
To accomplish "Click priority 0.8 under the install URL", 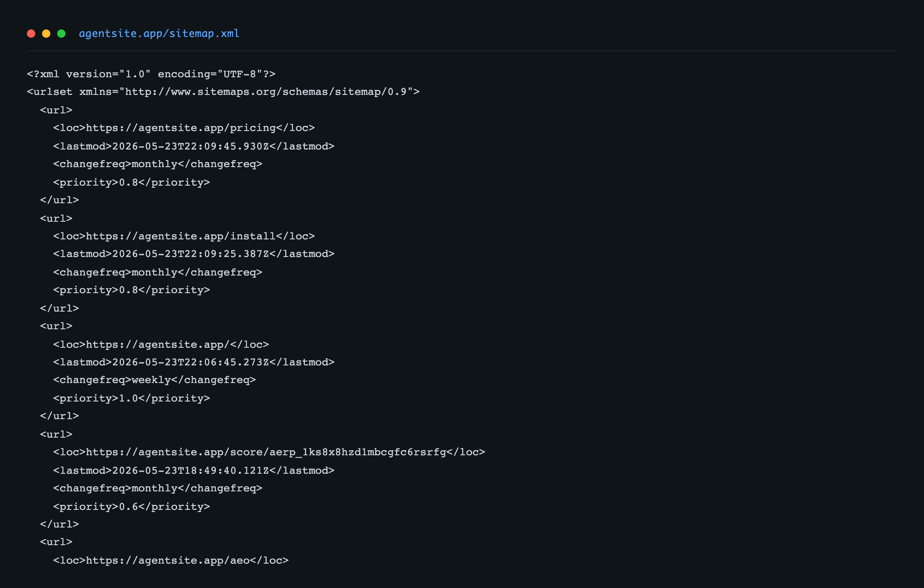I will 131,290.
